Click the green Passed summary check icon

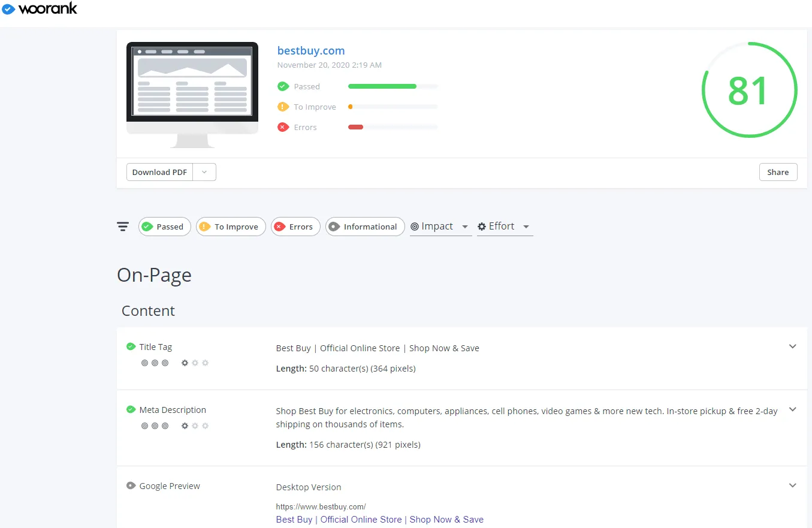[283, 86]
